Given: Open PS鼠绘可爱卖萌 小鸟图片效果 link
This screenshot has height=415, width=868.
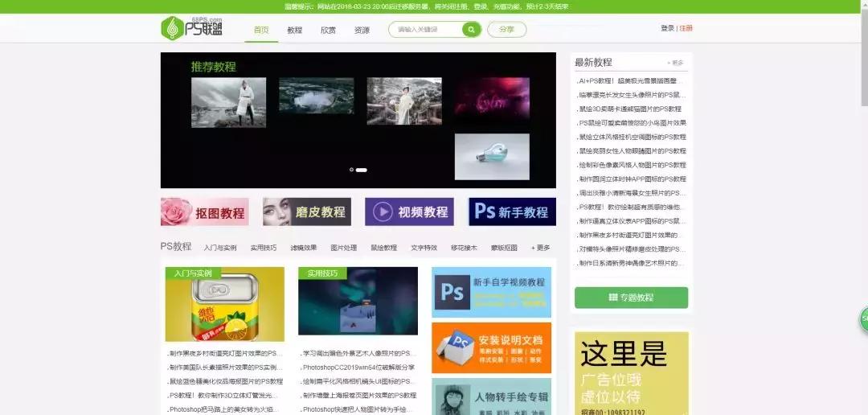Looking at the screenshot, I should click(x=631, y=123).
